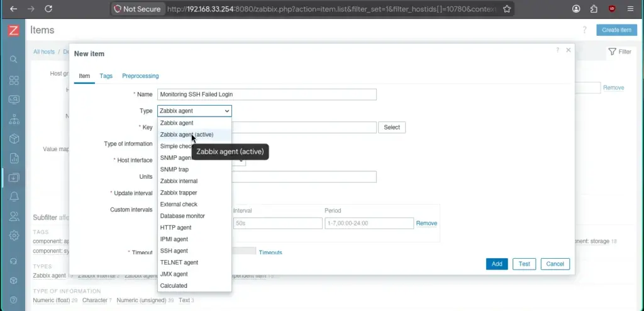This screenshot has height=311, width=644.
Task: Filter by Numeric (unsigned) subfilter
Action: click(142, 300)
